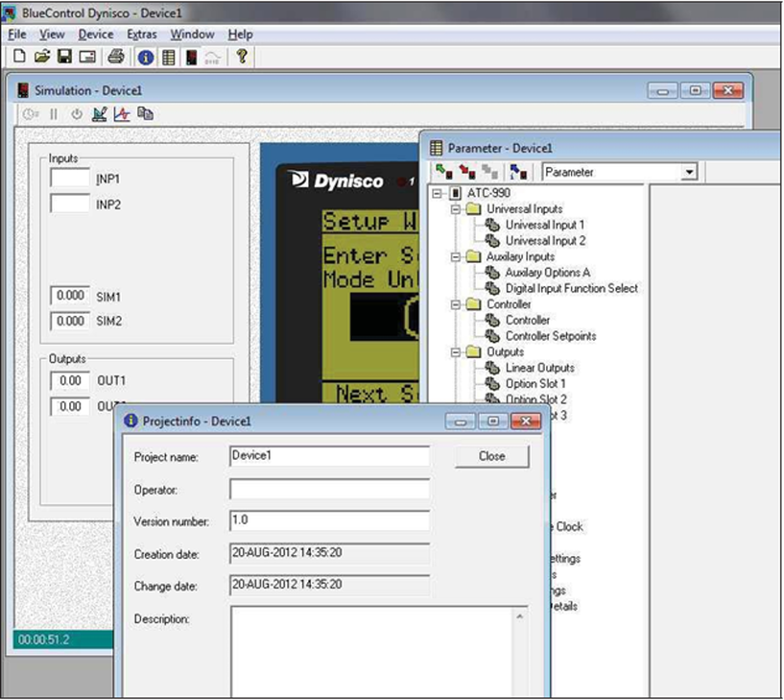
Task: Select Auxilary Options A item
Action: 548,273
